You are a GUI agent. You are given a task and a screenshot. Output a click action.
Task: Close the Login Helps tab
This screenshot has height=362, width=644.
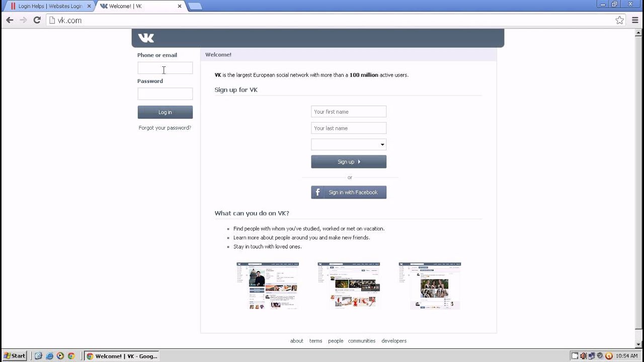[x=89, y=6]
